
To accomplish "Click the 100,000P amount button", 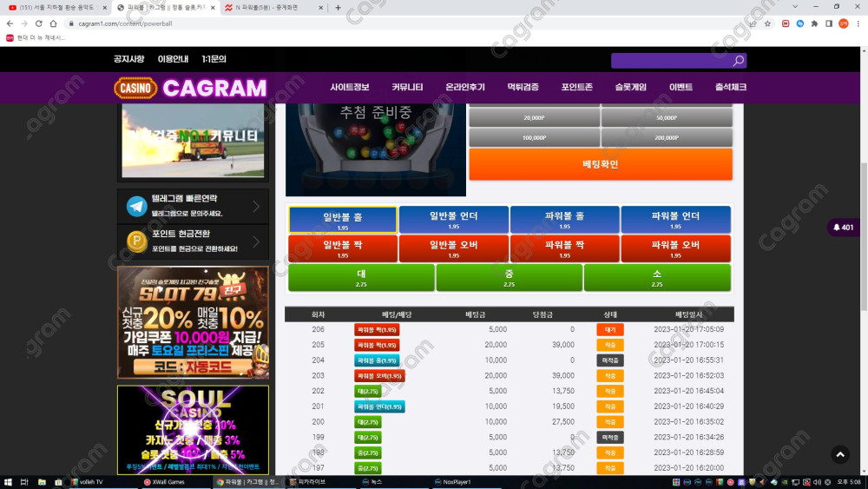I will pos(534,137).
